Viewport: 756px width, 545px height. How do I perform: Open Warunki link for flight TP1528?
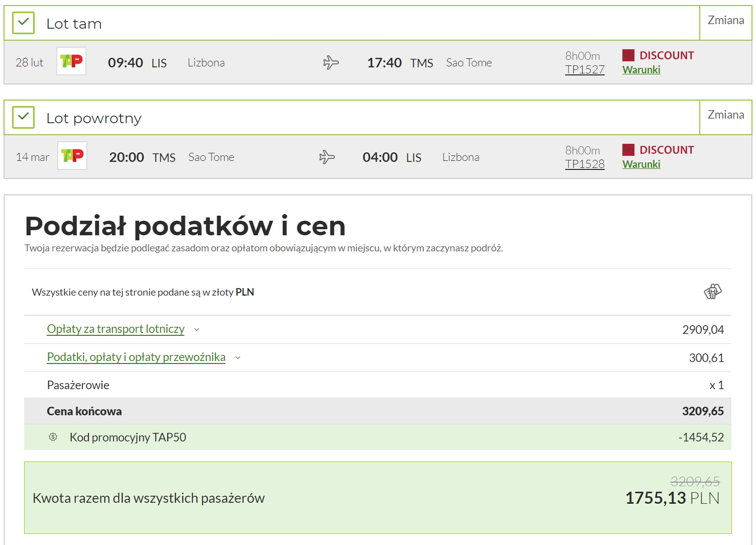click(x=641, y=164)
